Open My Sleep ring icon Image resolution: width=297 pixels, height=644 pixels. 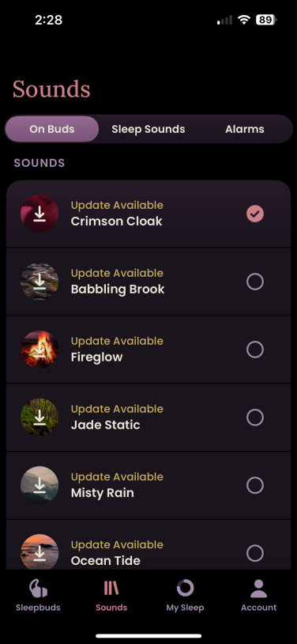(185, 588)
